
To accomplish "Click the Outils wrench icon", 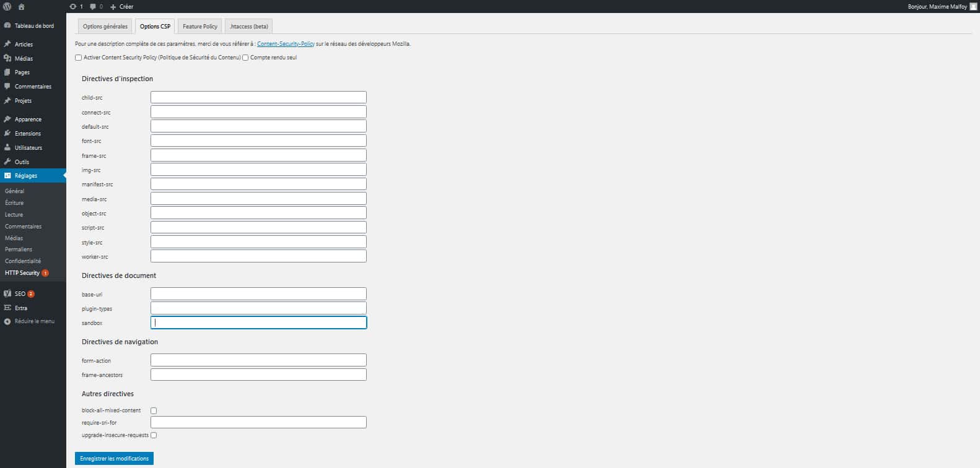I will [x=7, y=162].
